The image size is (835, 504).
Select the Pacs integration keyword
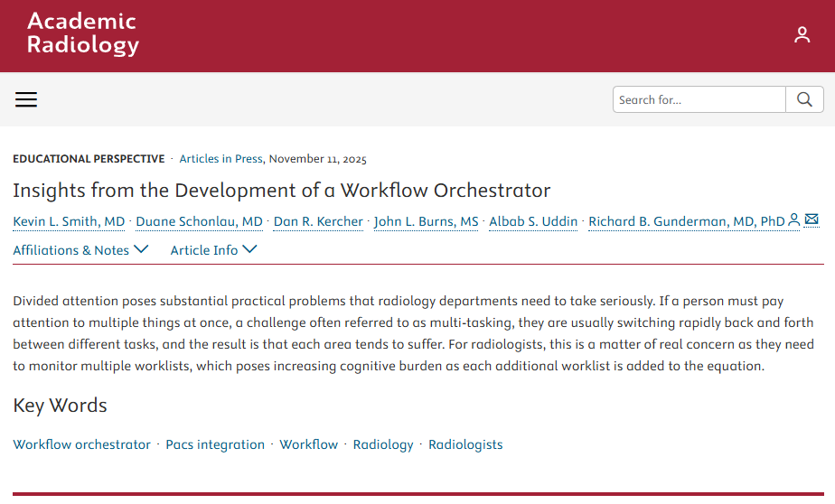[215, 444]
